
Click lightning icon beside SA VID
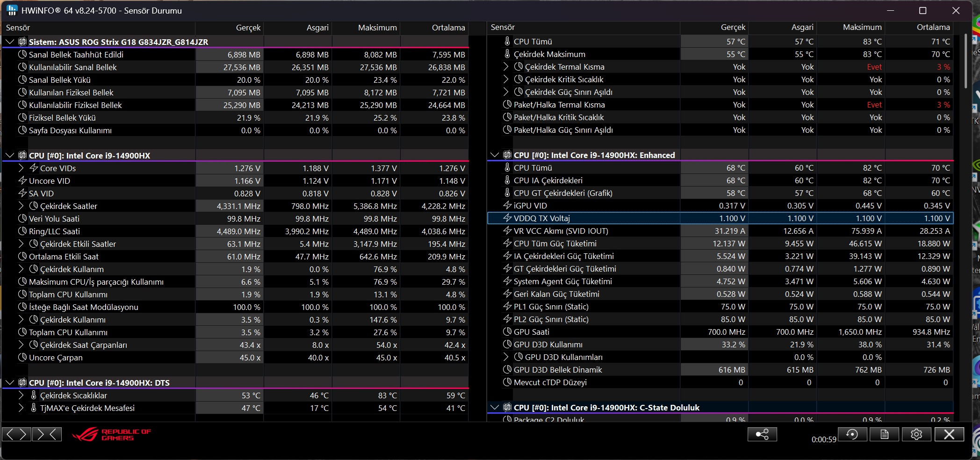tap(22, 193)
